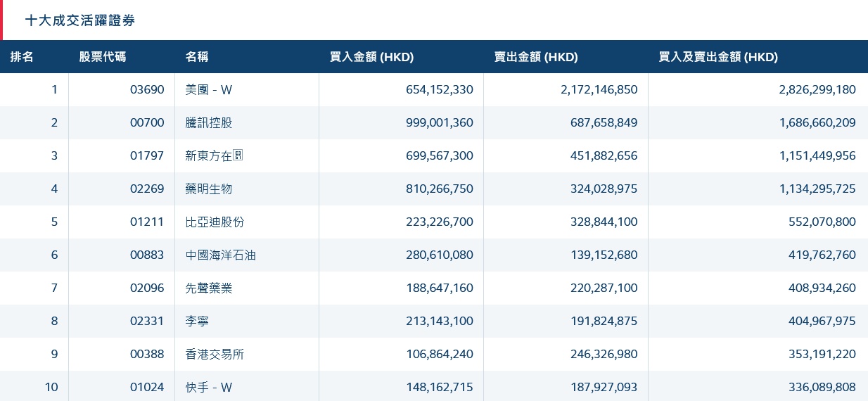The height and width of the screenshot is (401, 868).
Task: Select total turnover 552,070,800
Action: pyautogui.click(x=822, y=222)
